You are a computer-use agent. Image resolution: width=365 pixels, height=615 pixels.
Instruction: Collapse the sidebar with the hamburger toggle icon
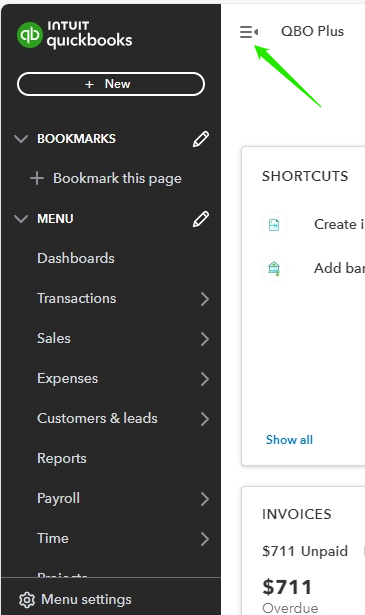249,32
